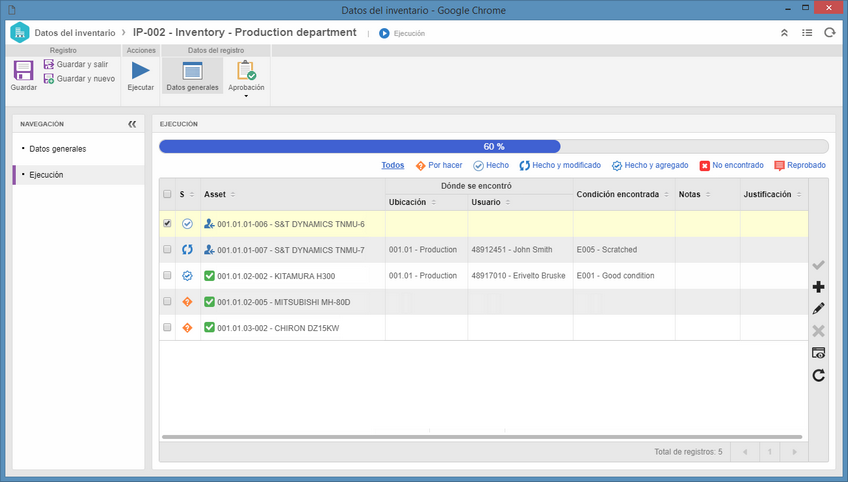Click green check icon beside MITSUBISHI MH-80D
Image resolution: width=848 pixels, height=482 pixels.
click(x=209, y=301)
